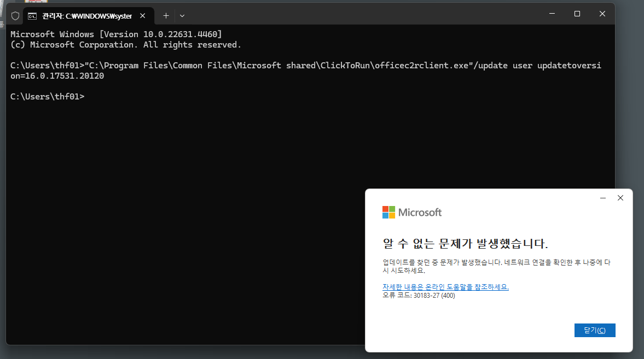
Task: Close the Microsoft error dialog with X
Action: pyautogui.click(x=620, y=198)
